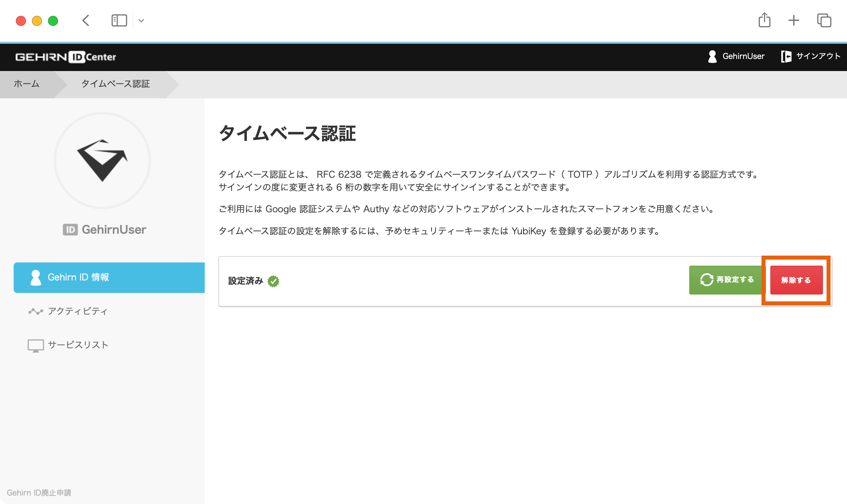Go to ホーム breadcrumb
847x504 pixels.
coord(26,84)
